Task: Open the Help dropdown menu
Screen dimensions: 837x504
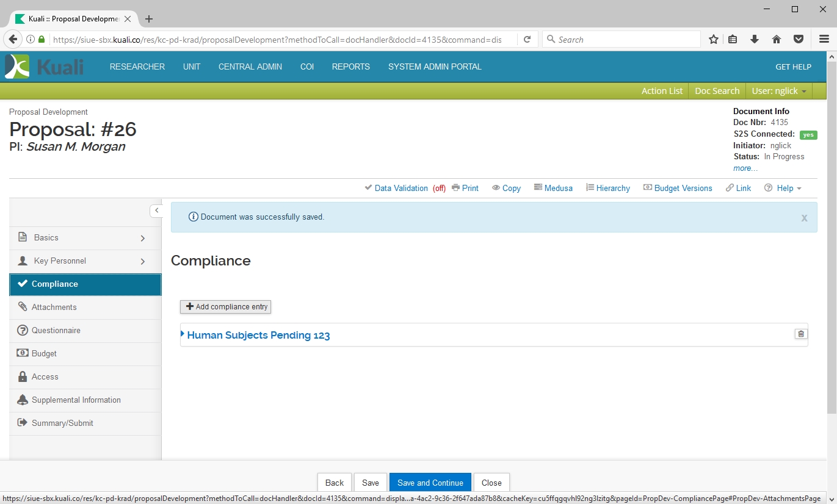Action: pyautogui.click(x=783, y=188)
